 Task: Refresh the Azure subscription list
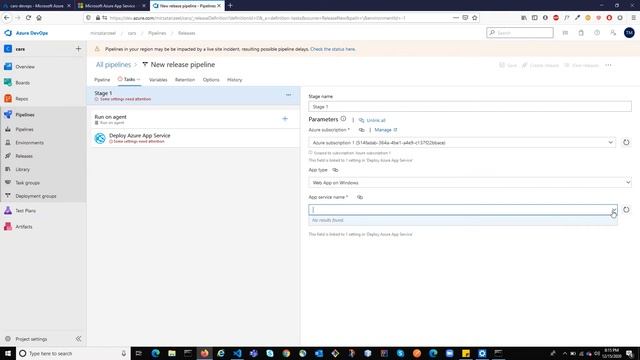(626, 142)
